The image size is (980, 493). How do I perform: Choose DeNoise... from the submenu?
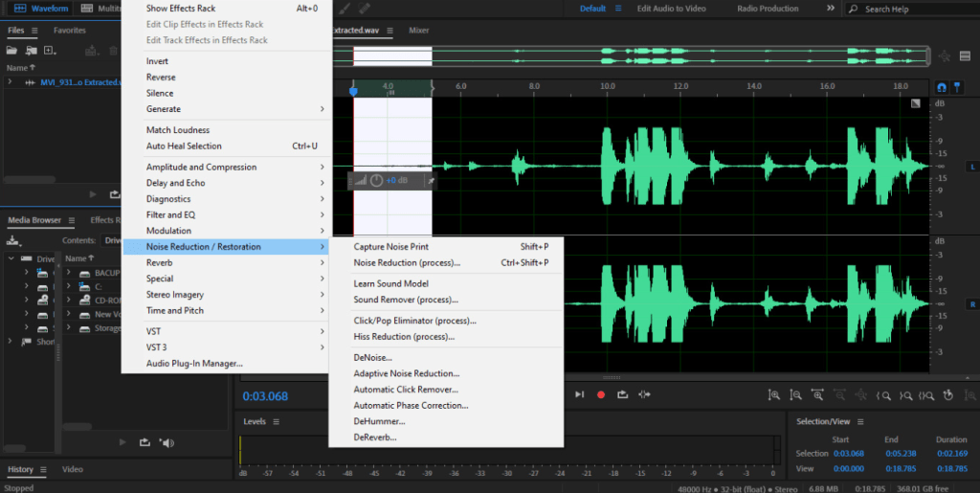click(373, 358)
